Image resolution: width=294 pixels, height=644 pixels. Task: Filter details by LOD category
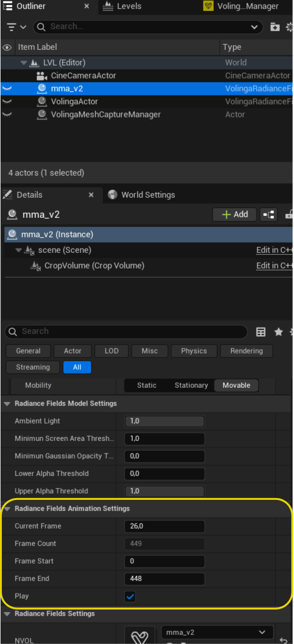[111, 351]
